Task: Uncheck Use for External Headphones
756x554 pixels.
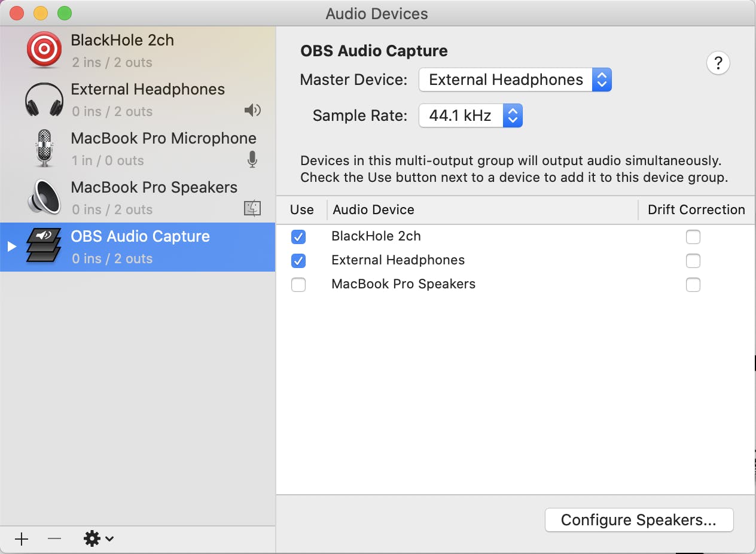Action: tap(298, 261)
